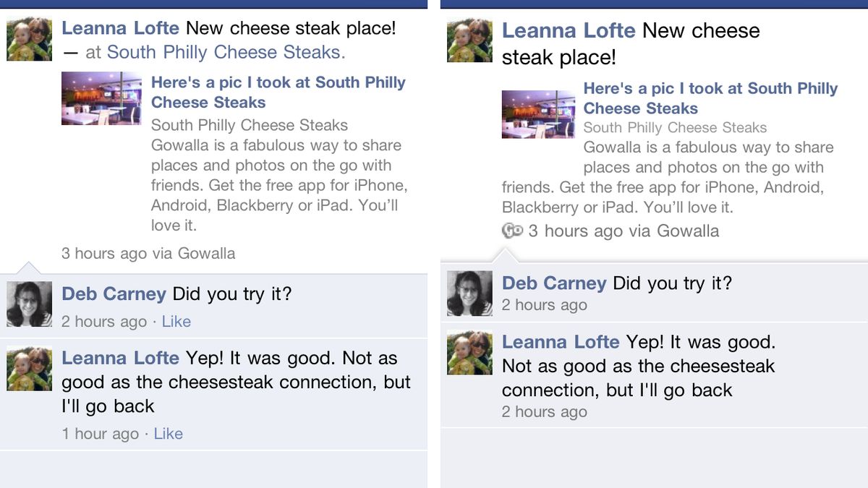Click Deb Carney's name in the right panel
This screenshot has width=868, height=488.
coord(553,283)
